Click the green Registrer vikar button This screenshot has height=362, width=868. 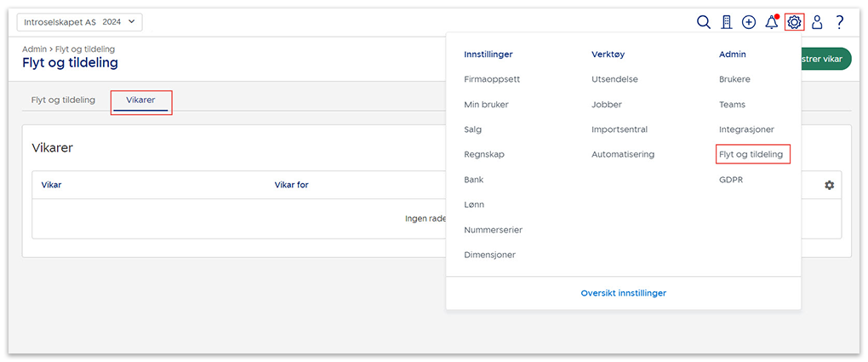pyautogui.click(x=825, y=59)
